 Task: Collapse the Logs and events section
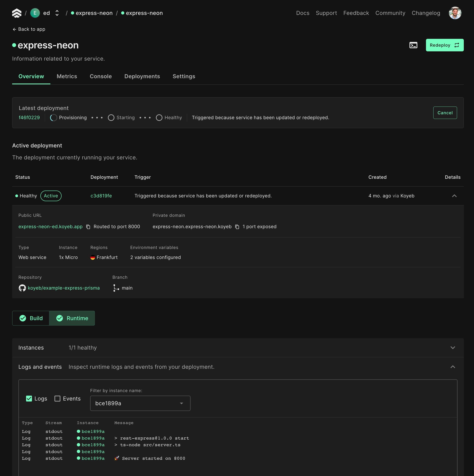point(453,367)
